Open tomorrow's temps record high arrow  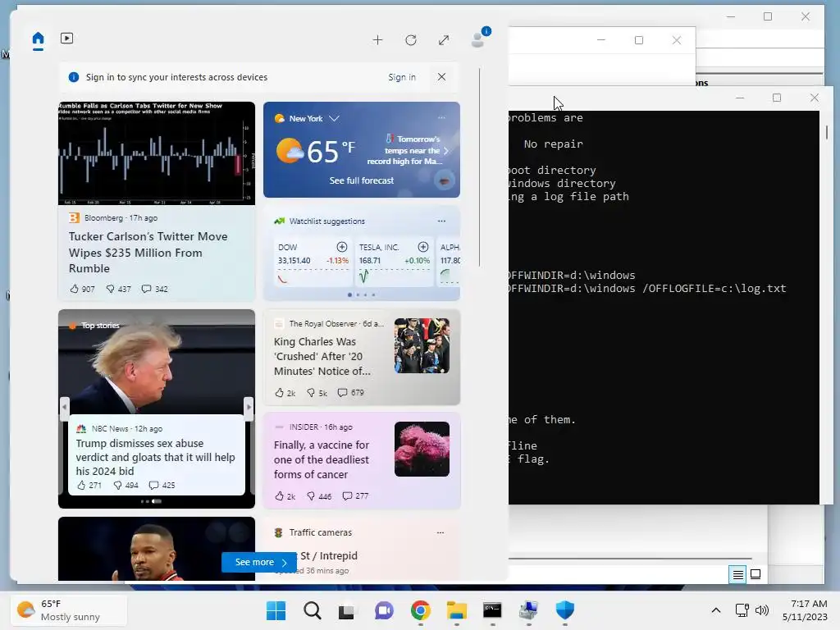(445, 151)
